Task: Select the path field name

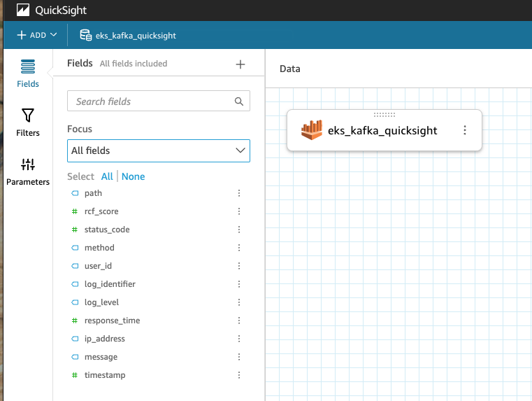Action: [x=93, y=193]
